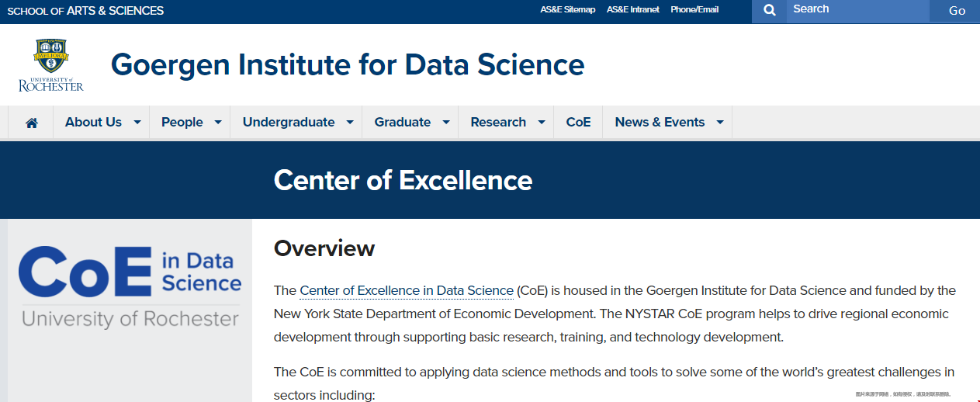
Task: Expand the Graduate dropdown arrow
Action: point(446,123)
